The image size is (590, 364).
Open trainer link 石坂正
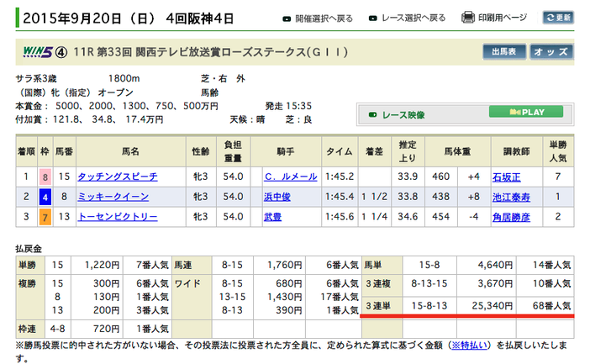coord(507,177)
